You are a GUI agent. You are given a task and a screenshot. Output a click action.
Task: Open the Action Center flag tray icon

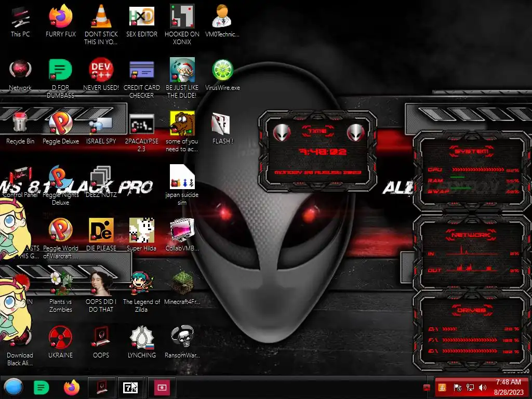pos(457,388)
